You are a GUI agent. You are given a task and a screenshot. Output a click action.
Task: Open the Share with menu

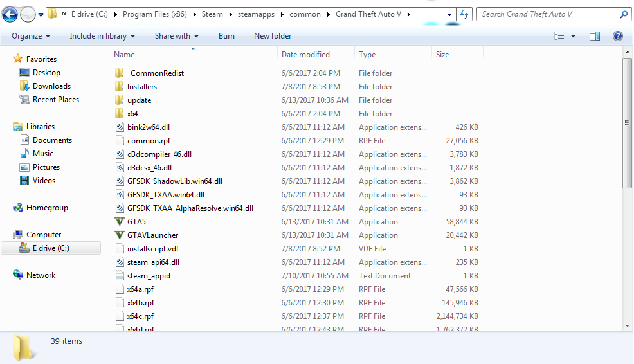(177, 36)
